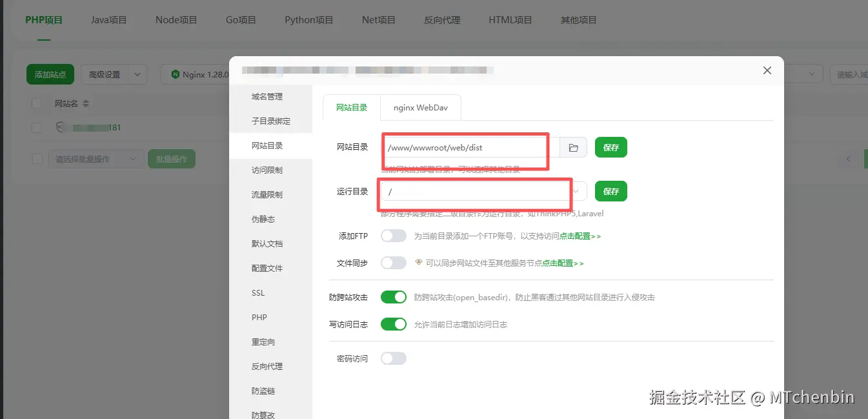Click the Nginx logo icon
Viewport: 868px width, 419px height.
coord(175,74)
